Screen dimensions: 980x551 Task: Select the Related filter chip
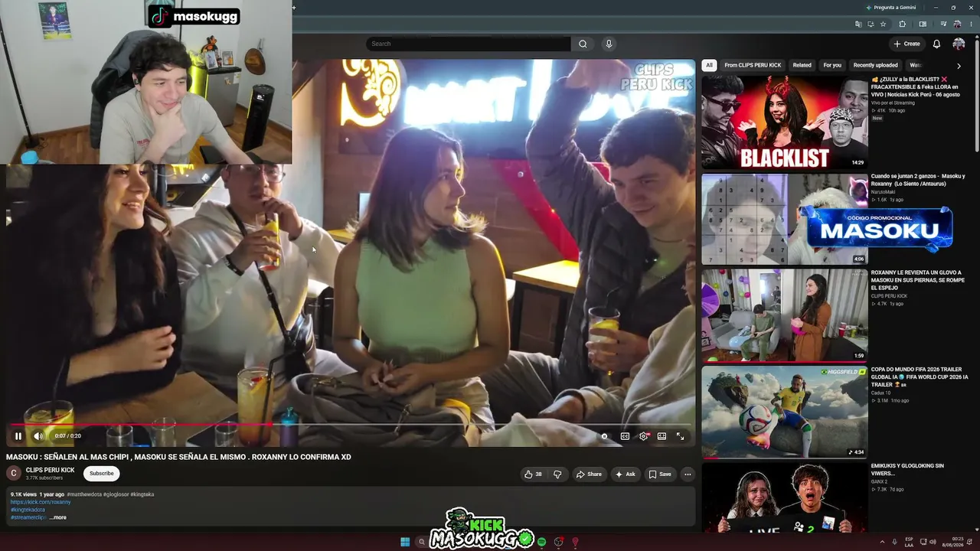click(x=802, y=65)
